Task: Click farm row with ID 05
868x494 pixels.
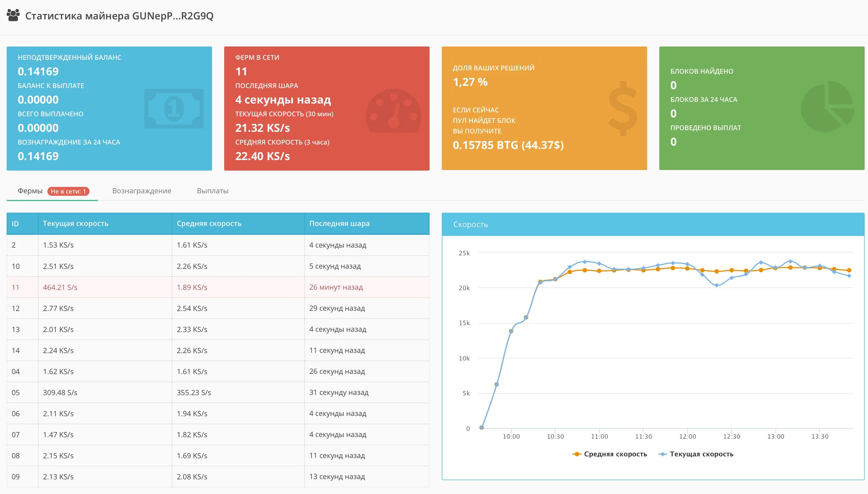Action: 217,393
